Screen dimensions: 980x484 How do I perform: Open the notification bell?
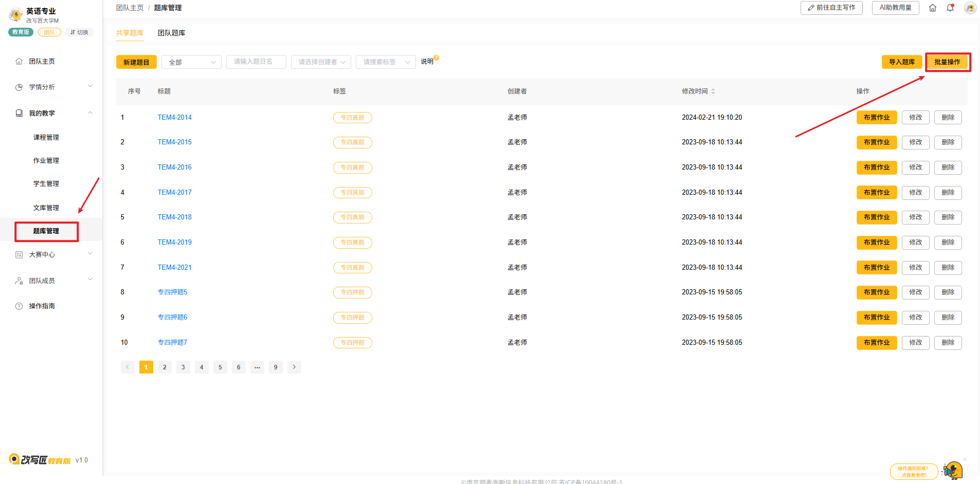click(950, 8)
